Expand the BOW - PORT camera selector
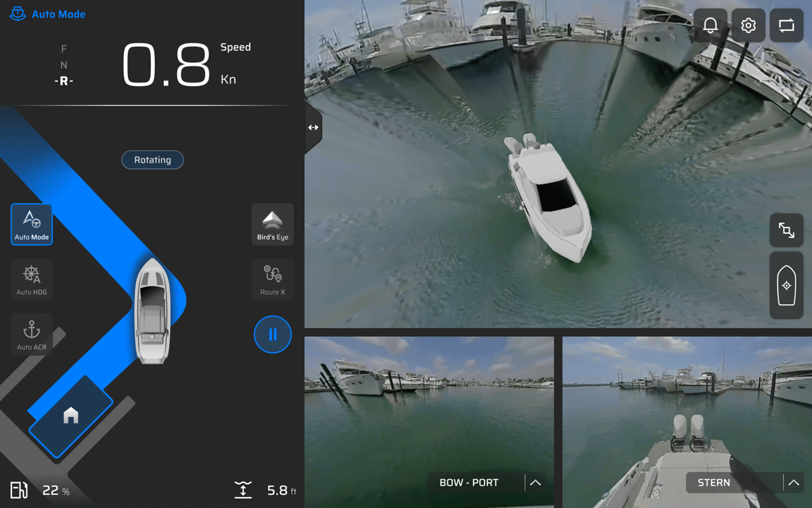The width and height of the screenshot is (812, 508). (x=535, y=483)
